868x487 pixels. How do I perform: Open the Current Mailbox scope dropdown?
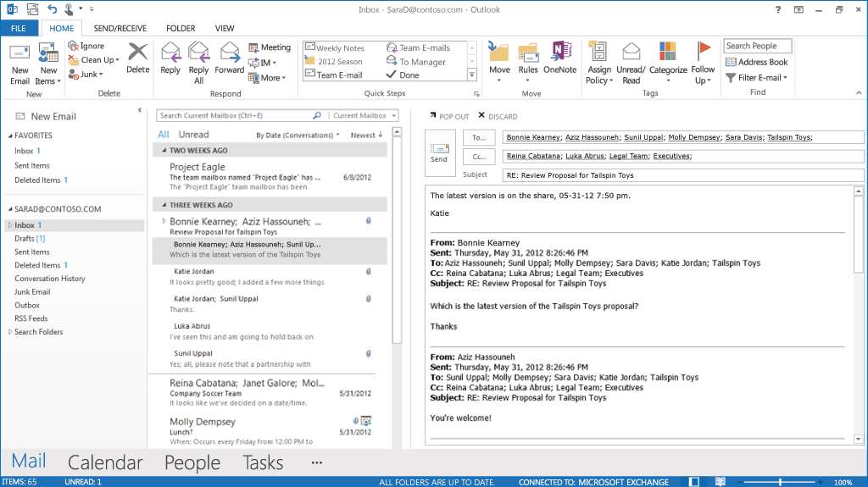click(x=364, y=116)
